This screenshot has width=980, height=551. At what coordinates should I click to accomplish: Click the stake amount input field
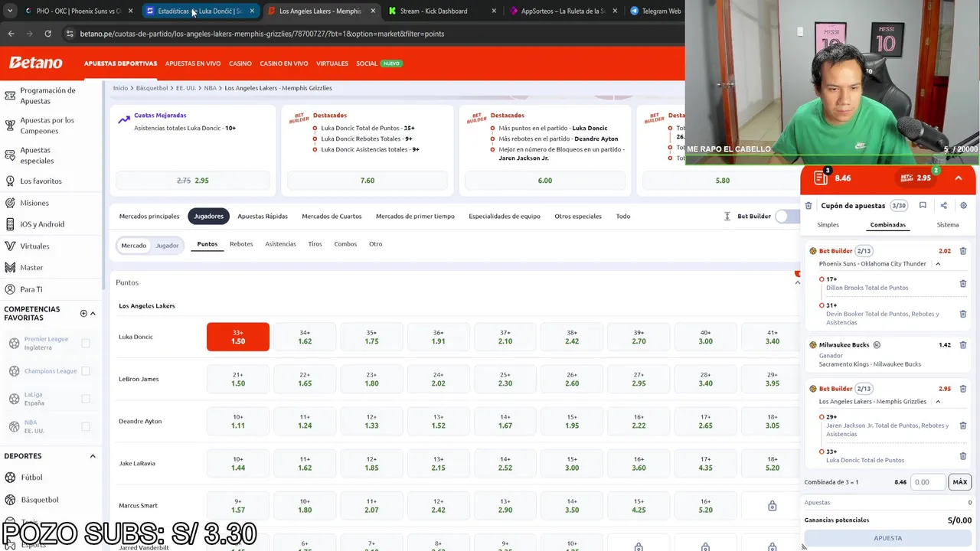point(927,482)
